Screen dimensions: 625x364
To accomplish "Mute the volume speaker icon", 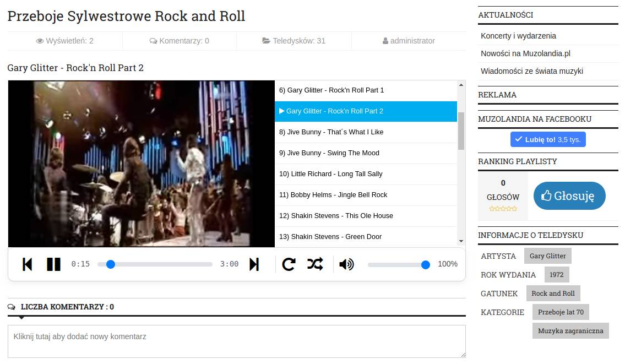I will (346, 264).
